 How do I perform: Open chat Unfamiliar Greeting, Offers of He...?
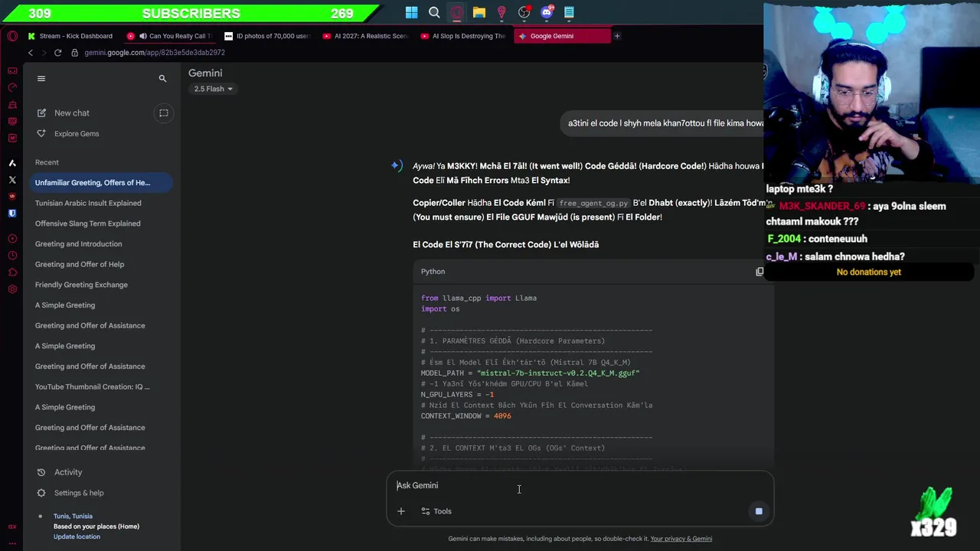pos(100,183)
